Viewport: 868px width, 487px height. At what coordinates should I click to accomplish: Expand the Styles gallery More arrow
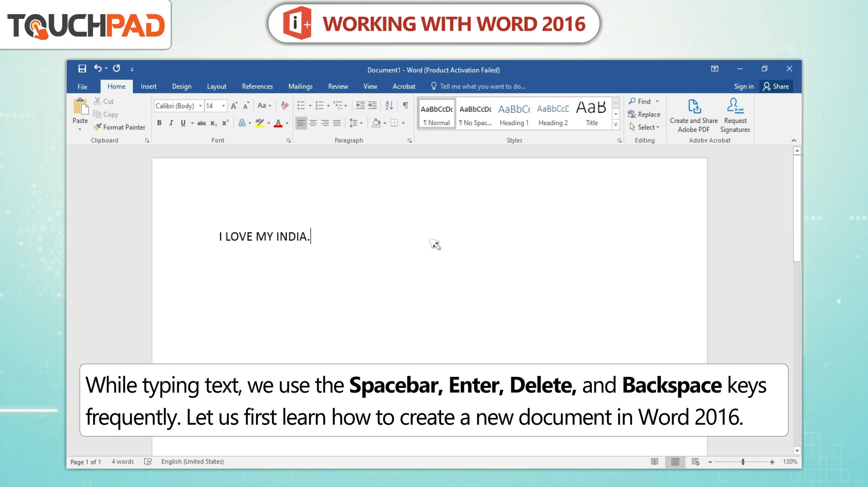(x=616, y=125)
